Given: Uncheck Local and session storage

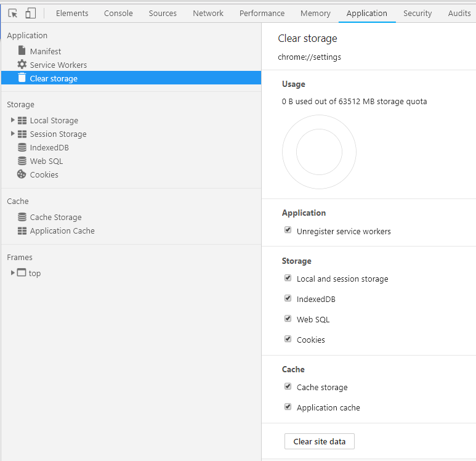Looking at the screenshot, I should [x=288, y=278].
